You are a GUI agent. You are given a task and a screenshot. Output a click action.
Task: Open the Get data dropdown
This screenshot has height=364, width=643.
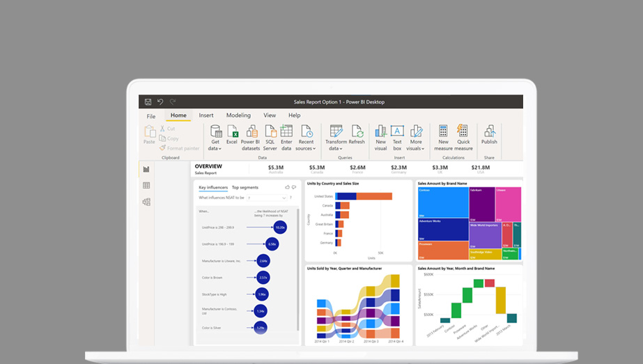(215, 138)
